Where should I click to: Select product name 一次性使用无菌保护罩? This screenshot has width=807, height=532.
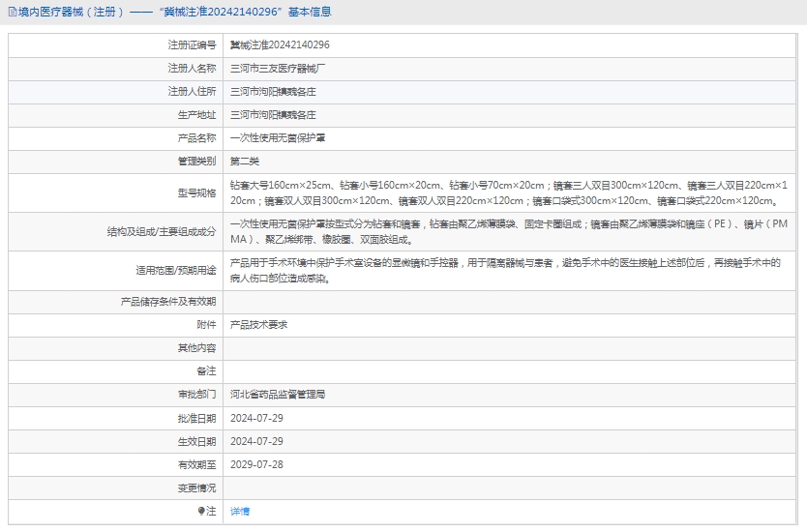277,138
